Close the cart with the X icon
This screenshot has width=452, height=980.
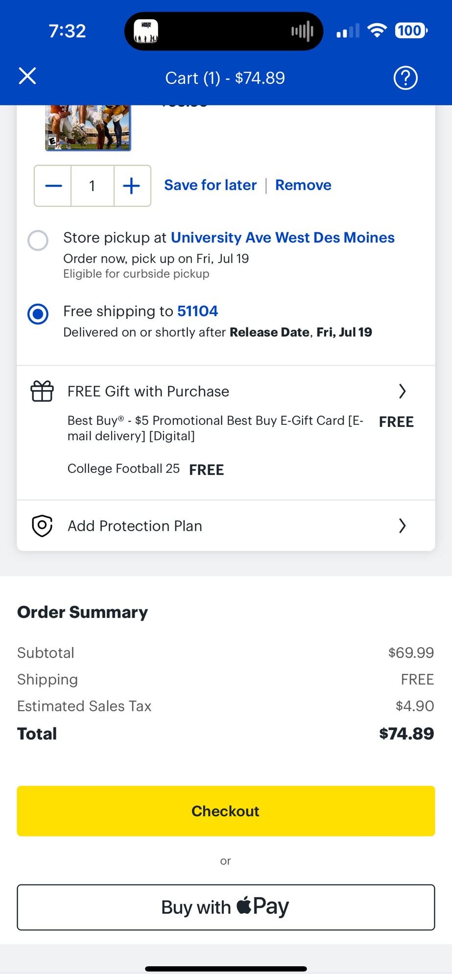(x=27, y=76)
